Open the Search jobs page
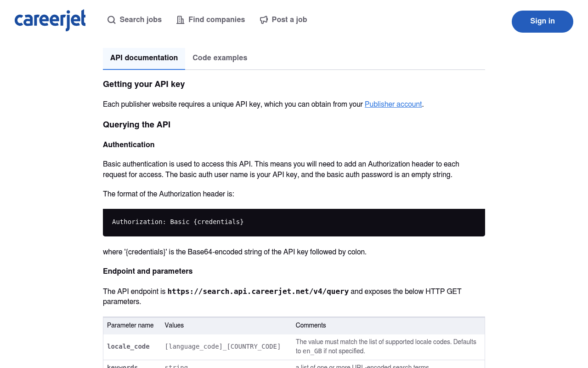Viewport: 588px width, 368px height. click(135, 20)
